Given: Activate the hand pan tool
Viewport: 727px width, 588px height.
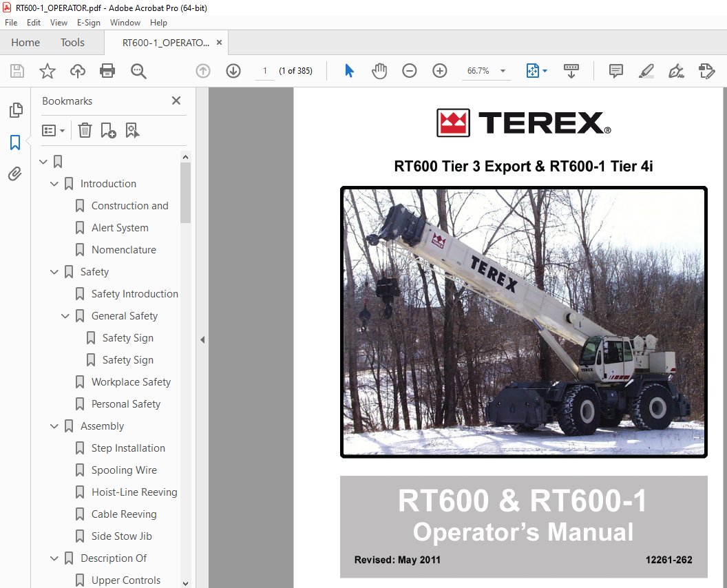Looking at the screenshot, I should tap(379, 71).
